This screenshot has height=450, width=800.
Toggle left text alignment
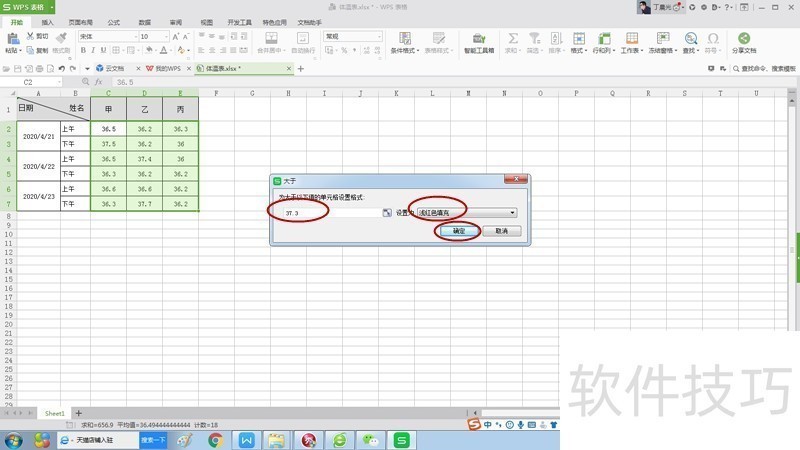pos(201,50)
